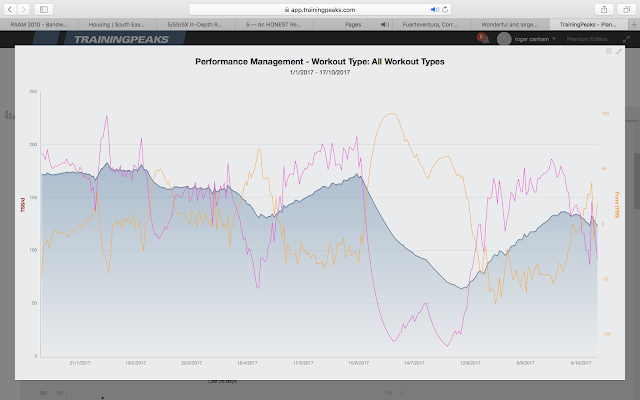This screenshot has height=400, width=640.
Task: Switch to the RAAM 2010 tab
Action: tap(39, 24)
